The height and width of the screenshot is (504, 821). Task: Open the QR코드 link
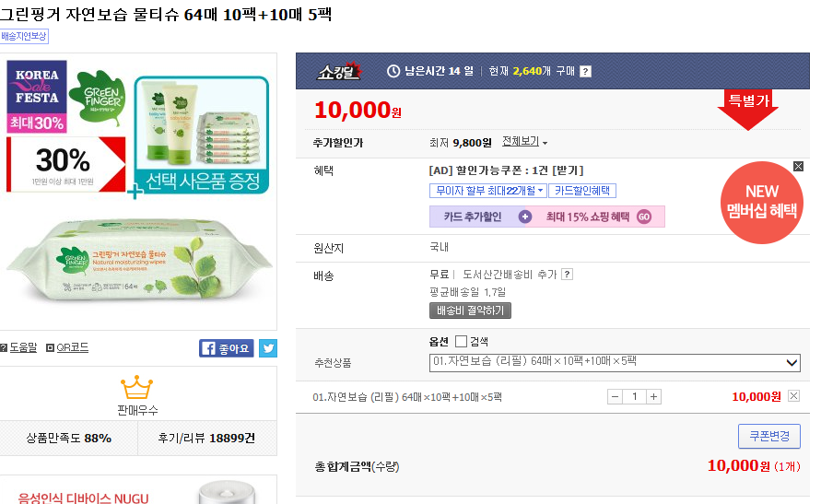coord(67,347)
